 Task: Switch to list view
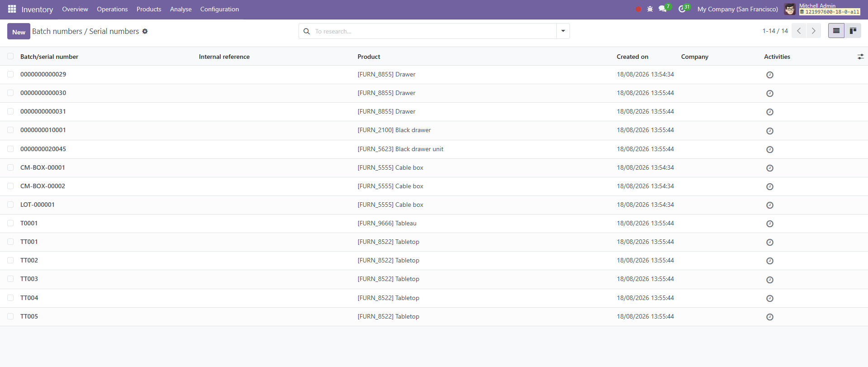click(836, 31)
